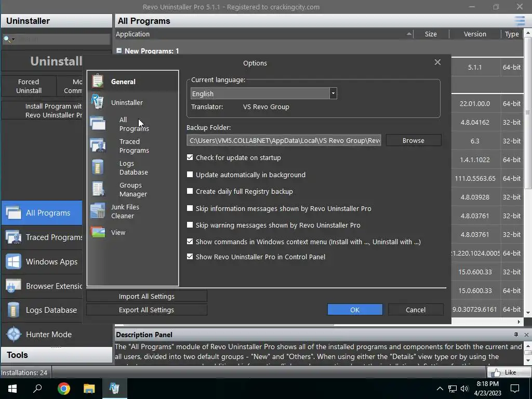
Task: Select Junk Files Cleaner text in Options tree
Action: coord(125,211)
